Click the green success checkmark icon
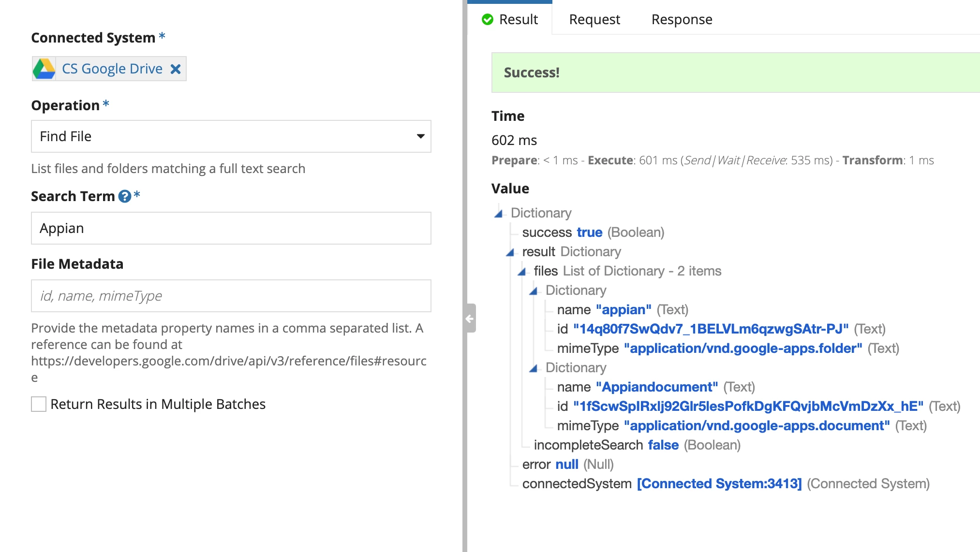The width and height of the screenshot is (980, 552). tap(488, 19)
